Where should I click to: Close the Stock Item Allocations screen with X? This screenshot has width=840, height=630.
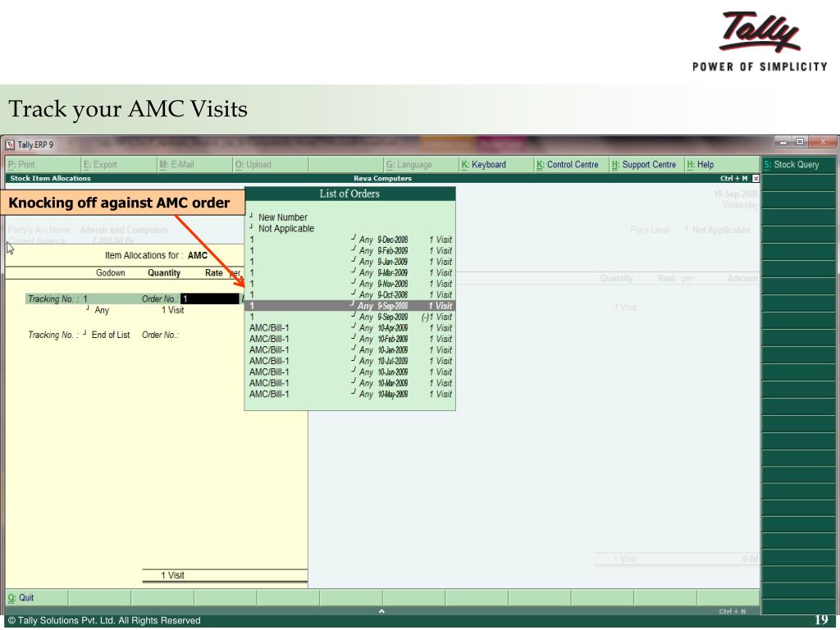tap(756, 178)
